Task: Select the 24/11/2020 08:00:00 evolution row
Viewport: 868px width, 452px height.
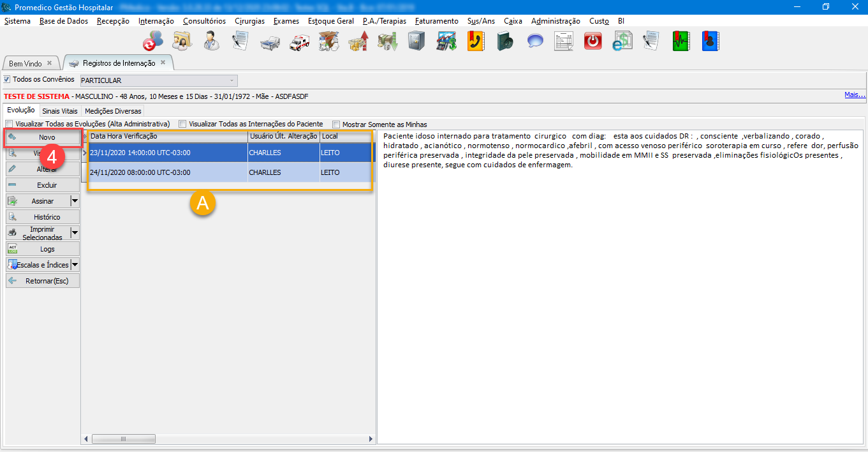Action: pos(166,172)
